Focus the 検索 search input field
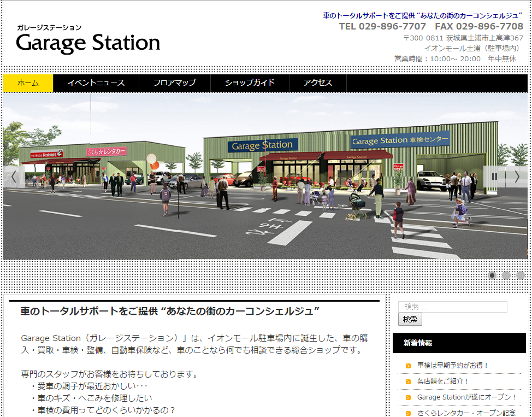 tap(453, 307)
